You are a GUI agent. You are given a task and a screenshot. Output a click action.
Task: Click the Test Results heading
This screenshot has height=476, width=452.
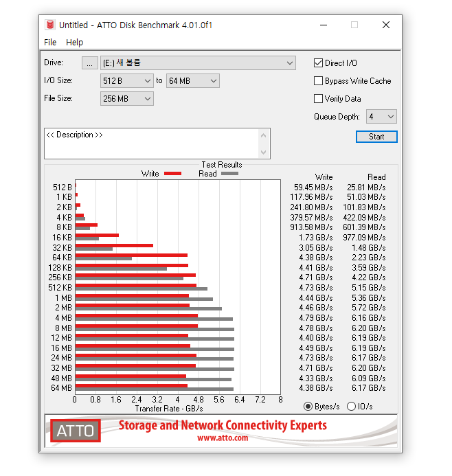pos(222,165)
